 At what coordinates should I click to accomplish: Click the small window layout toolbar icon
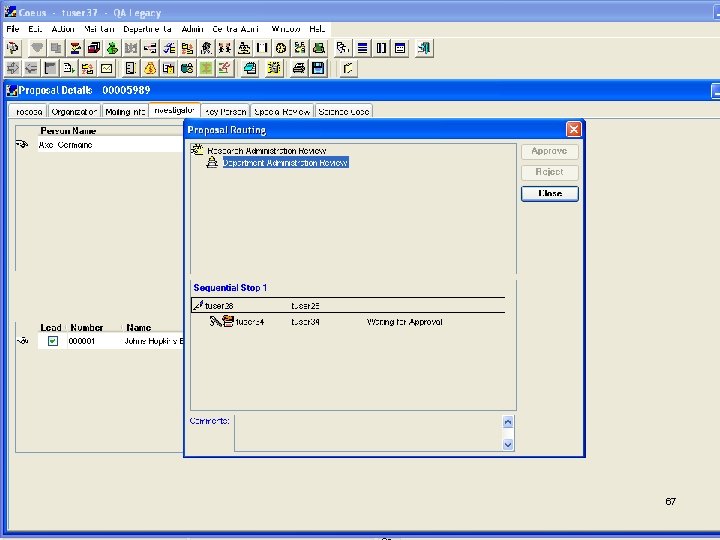click(x=400, y=48)
